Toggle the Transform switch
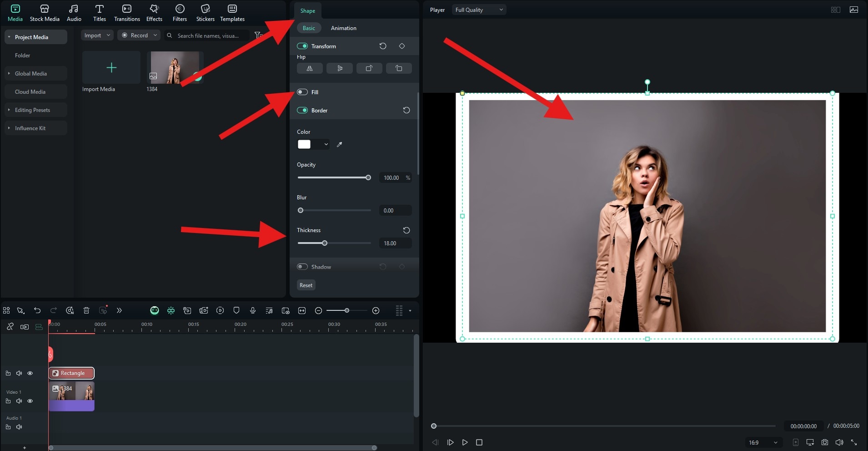Screen dimensions: 868x451 (x=302, y=46)
